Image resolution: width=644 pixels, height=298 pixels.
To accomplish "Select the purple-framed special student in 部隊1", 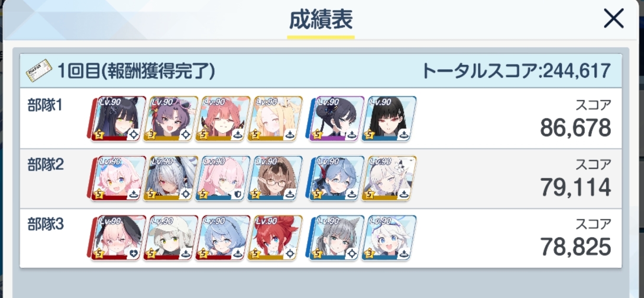I will [337, 119].
